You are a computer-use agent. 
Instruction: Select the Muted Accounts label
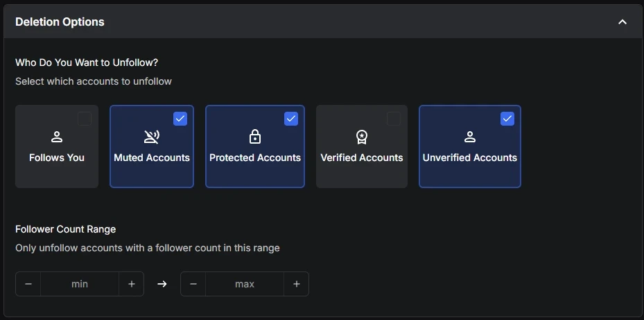tap(152, 158)
